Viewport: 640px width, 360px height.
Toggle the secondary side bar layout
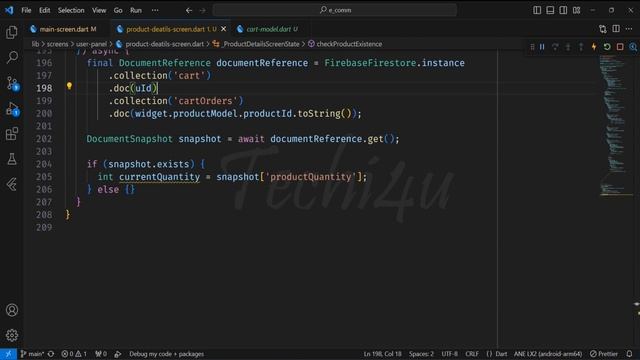(x=563, y=10)
